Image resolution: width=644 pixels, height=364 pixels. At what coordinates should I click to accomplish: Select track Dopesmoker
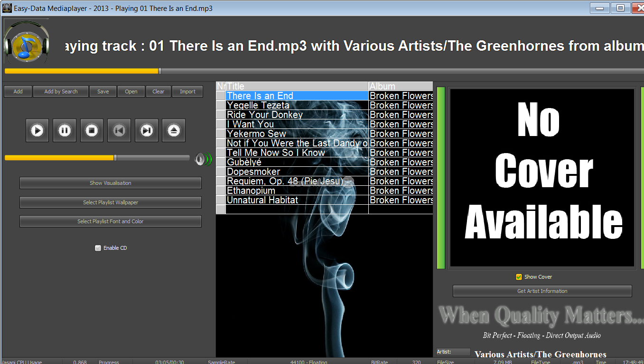pyautogui.click(x=297, y=172)
